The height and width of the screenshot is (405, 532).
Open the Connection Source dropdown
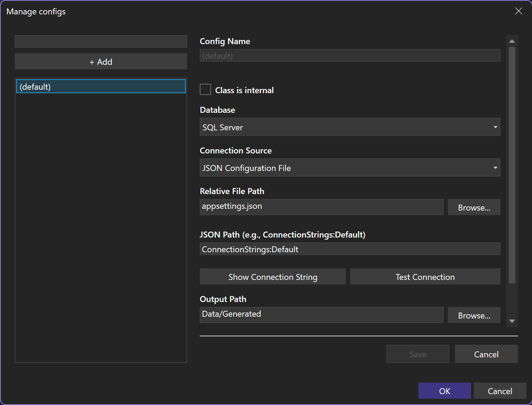(350, 168)
